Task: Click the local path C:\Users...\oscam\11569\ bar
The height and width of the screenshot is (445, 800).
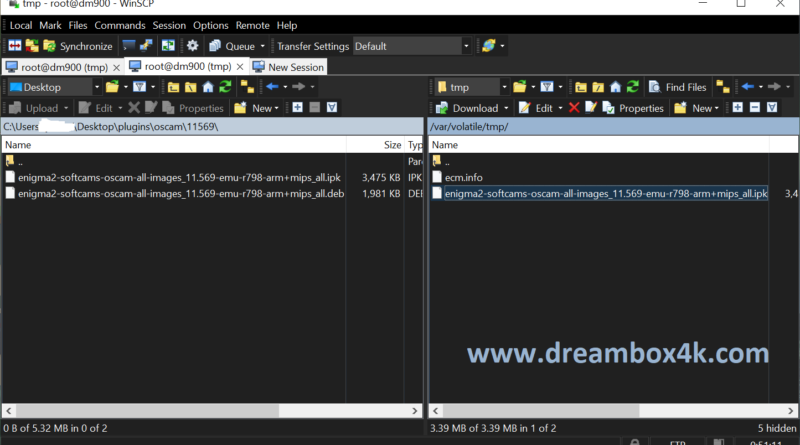Action: [x=212, y=127]
